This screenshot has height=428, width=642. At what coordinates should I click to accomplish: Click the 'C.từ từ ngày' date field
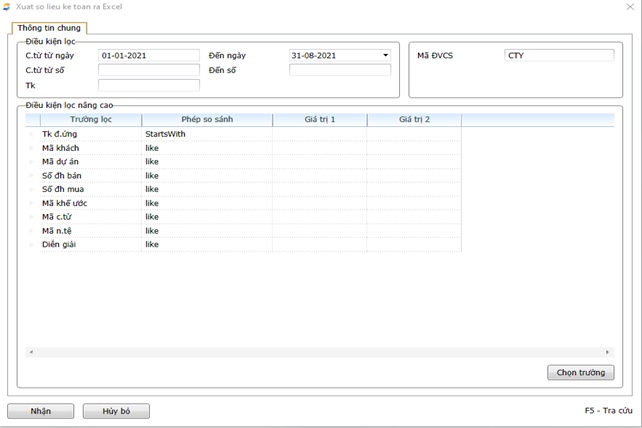(x=148, y=56)
